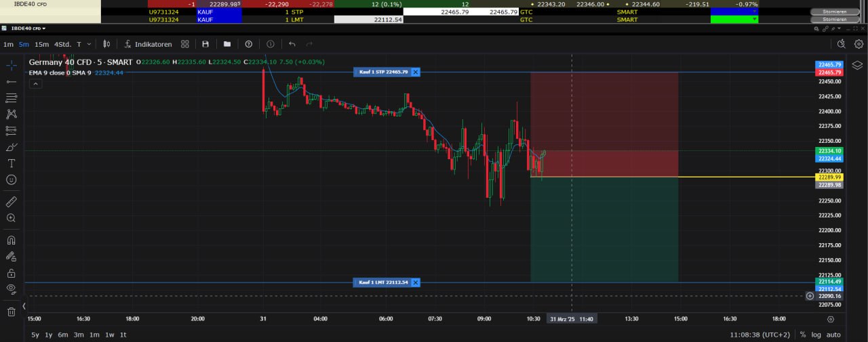The height and width of the screenshot is (342, 868).
Task: Open the Indikatoren indicators menu
Action: pos(147,44)
